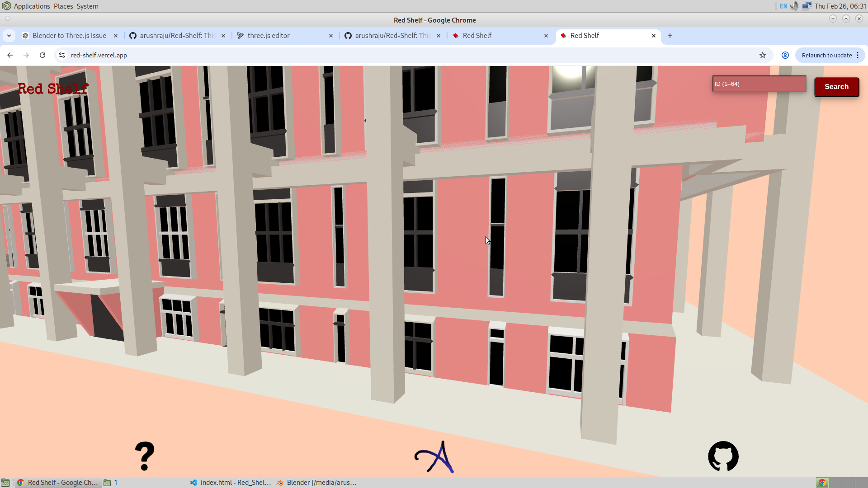Reload the red-shelf.vercel.app page
The width and height of the screenshot is (868, 488).
point(42,55)
